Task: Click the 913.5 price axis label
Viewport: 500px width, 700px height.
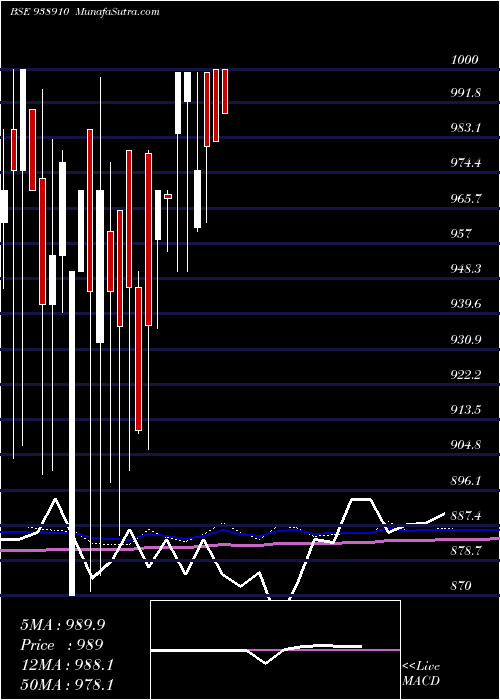Action: point(465,410)
